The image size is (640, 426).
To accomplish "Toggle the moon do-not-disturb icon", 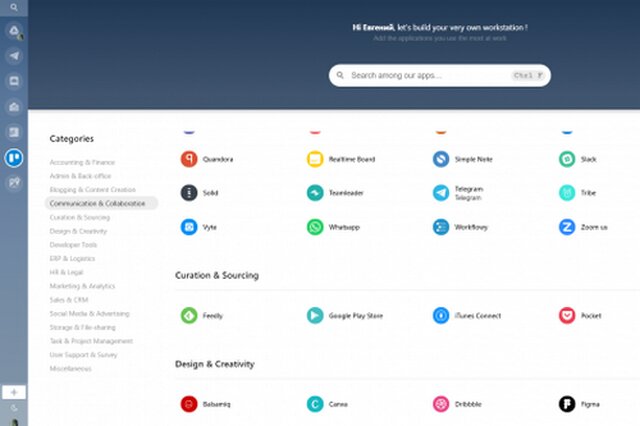I will (14, 408).
